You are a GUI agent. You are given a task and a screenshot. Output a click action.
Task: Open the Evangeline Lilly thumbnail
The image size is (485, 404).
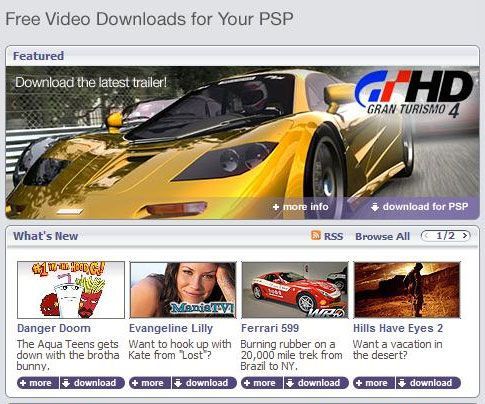(x=183, y=290)
